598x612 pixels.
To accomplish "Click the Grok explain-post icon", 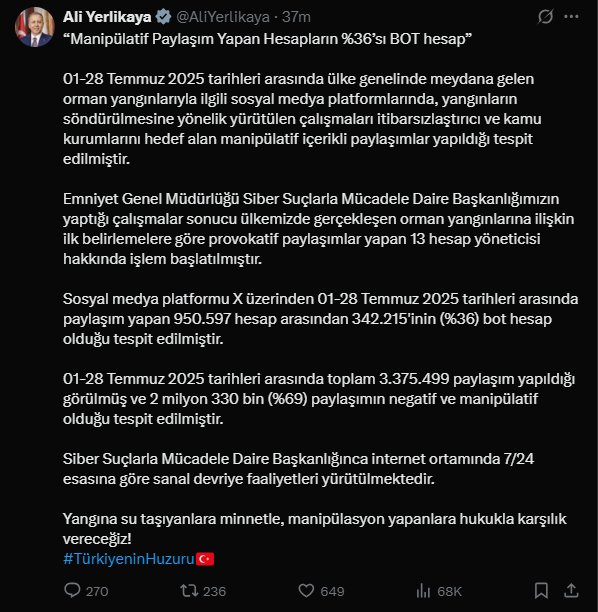I will coord(545,17).
